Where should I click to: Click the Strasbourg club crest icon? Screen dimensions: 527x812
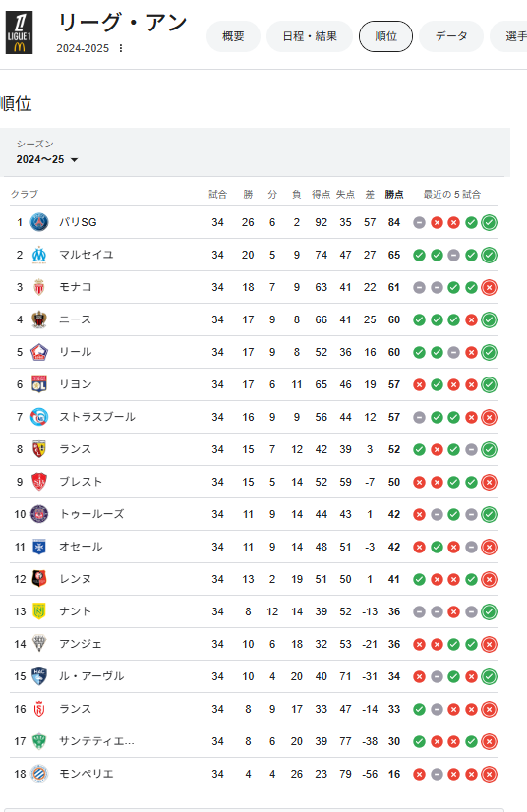coord(39,417)
